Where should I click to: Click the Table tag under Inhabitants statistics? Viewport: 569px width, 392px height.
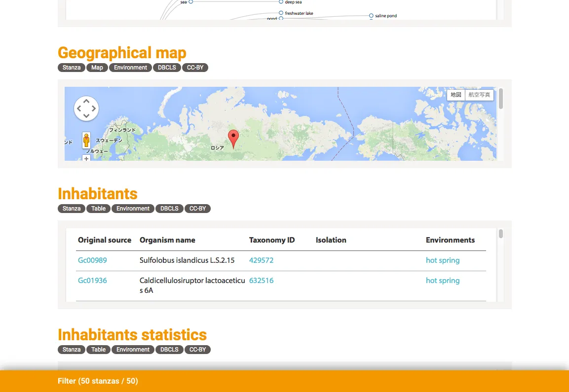(98, 350)
